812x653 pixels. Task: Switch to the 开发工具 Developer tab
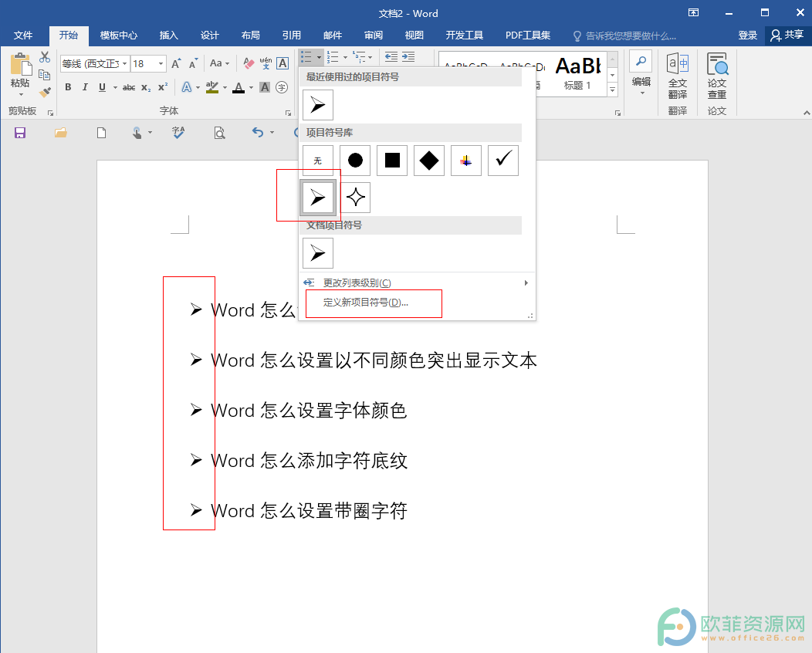click(x=464, y=36)
